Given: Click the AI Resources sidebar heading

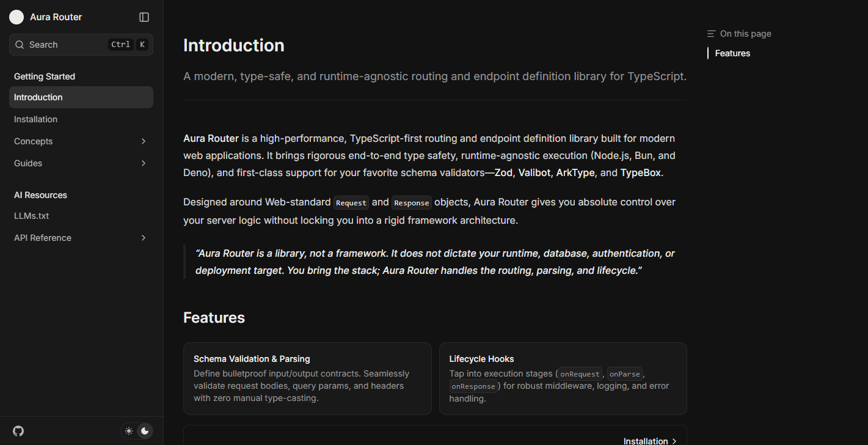Looking at the screenshot, I should pos(40,195).
